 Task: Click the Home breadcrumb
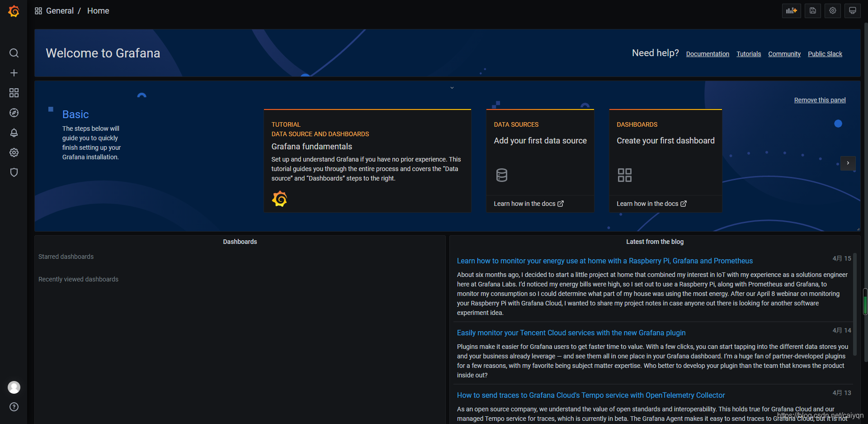[98, 11]
